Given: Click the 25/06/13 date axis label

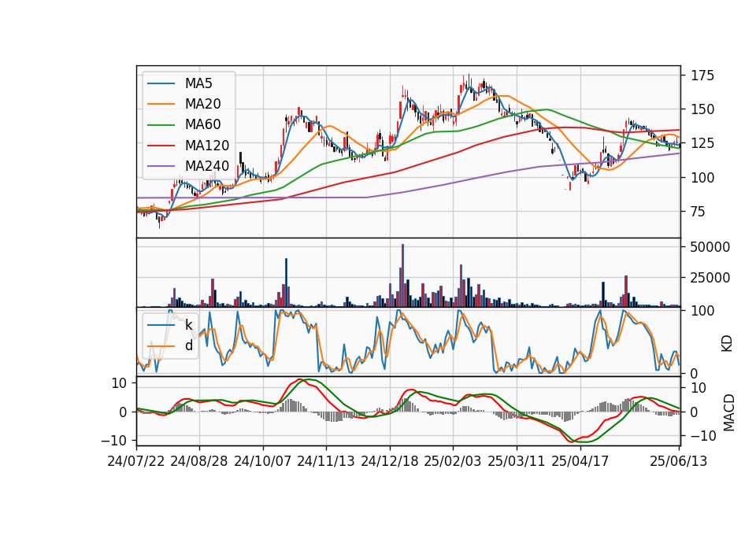Looking at the screenshot, I should coord(679,461).
